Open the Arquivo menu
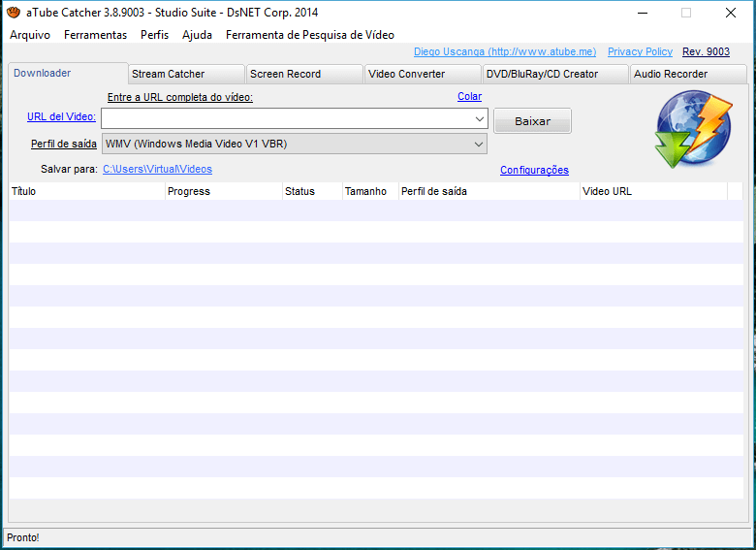The image size is (756, 550). pyautogui.click(x=30, y=35)
